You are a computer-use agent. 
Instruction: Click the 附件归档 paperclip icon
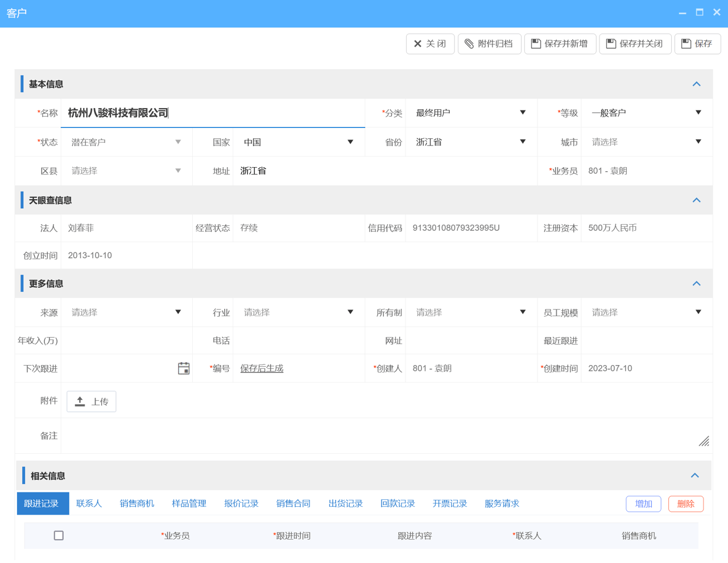[x=469, y=44]
